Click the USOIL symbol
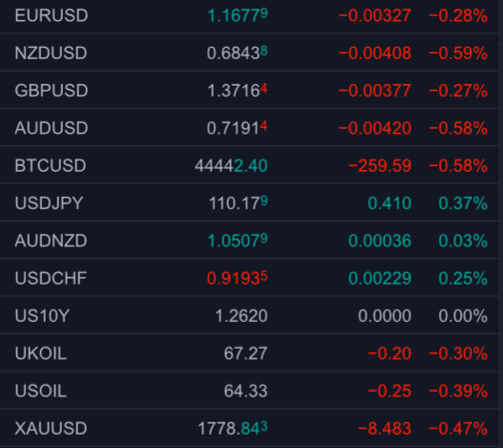 click(41, 391)
